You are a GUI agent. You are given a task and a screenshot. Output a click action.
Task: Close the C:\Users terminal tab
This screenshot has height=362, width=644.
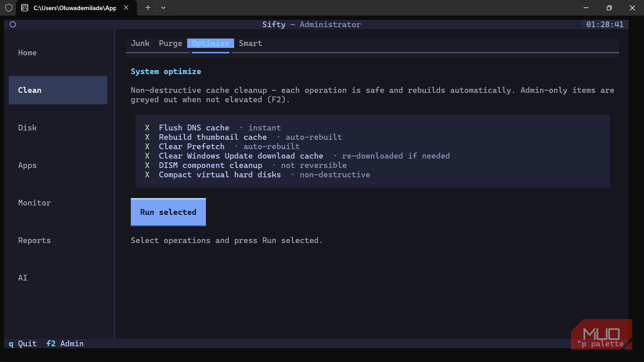pos(126,8)
